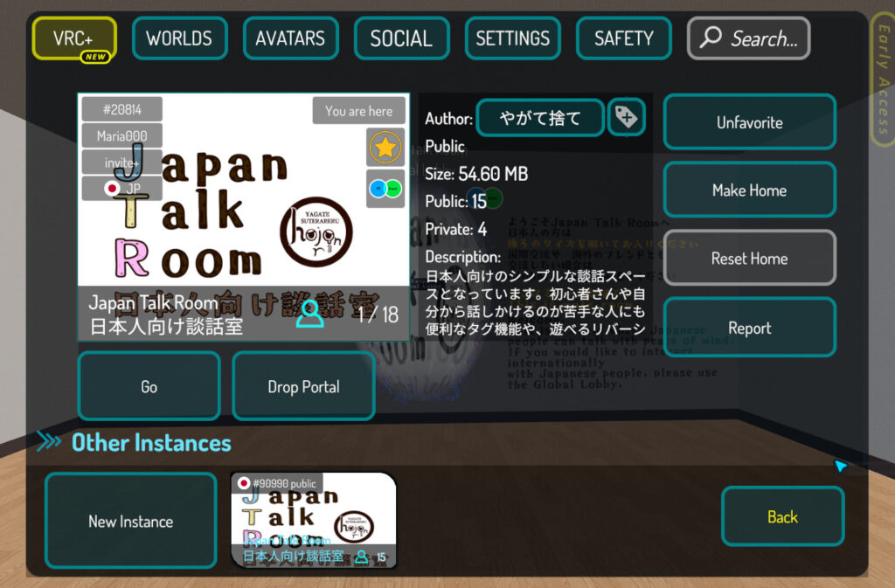
Task: Set this world with Make Home
Action: point(749,190)
